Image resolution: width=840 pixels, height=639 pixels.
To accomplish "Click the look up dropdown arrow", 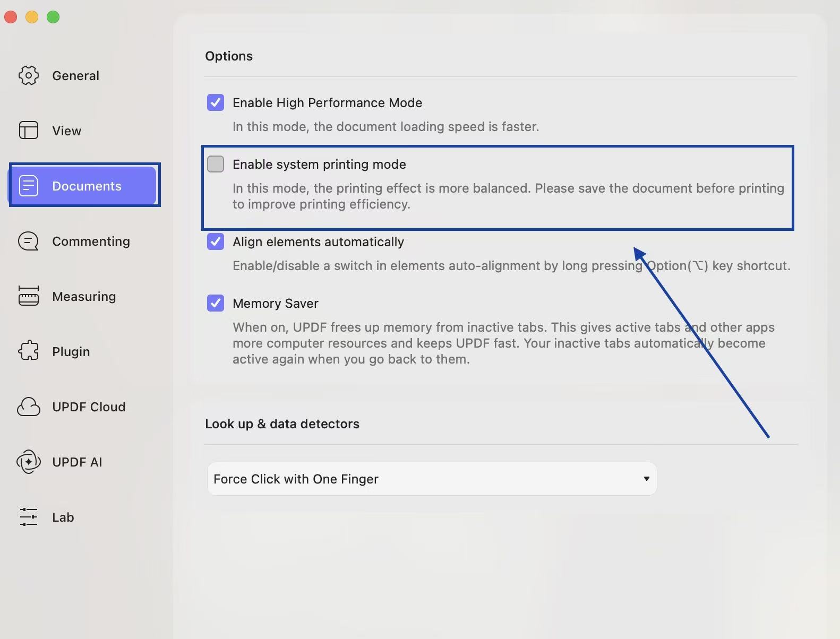I will [x=646, y=479].
